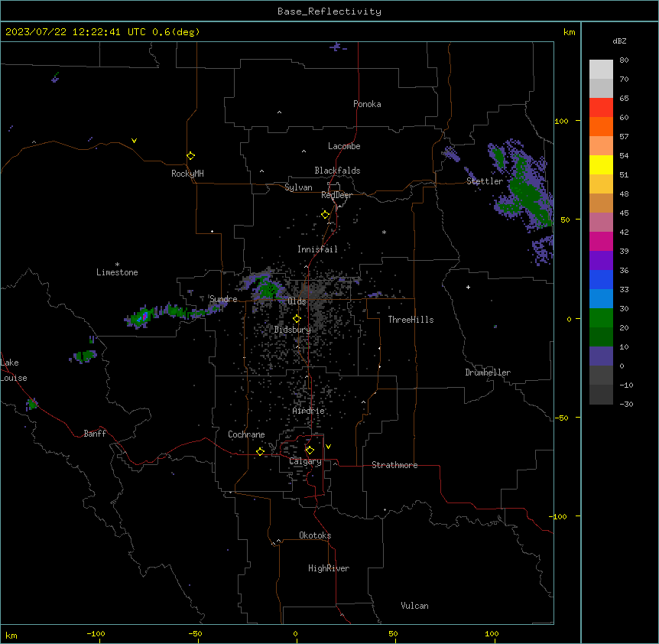Viewport: 659px width, 644px height.
Task: Click the Banff label
Action: tap(95, 434)
